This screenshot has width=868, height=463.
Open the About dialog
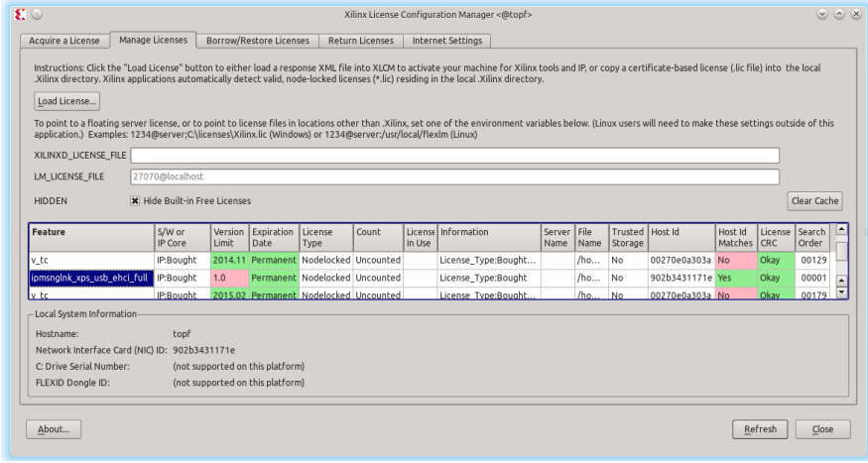pyautogui.click(x=56, y=429)
